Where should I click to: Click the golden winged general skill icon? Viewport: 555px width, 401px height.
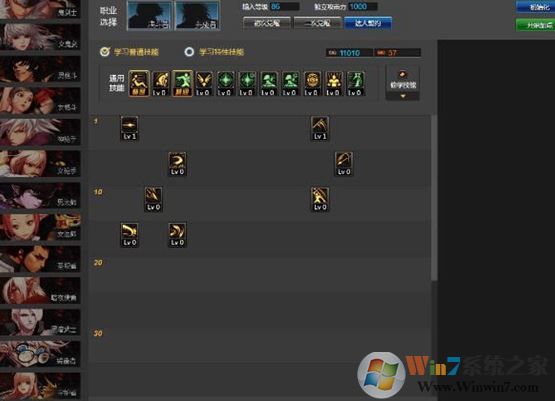point(204,83)
